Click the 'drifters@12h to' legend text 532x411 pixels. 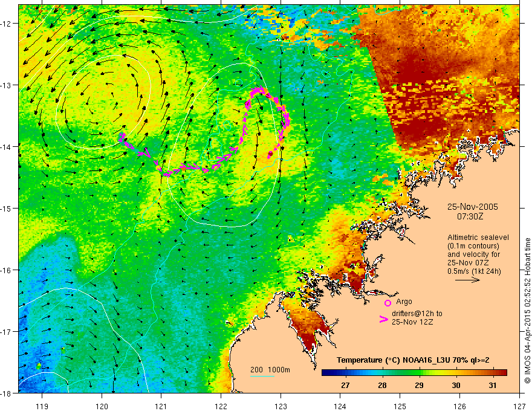coord(417,314)
